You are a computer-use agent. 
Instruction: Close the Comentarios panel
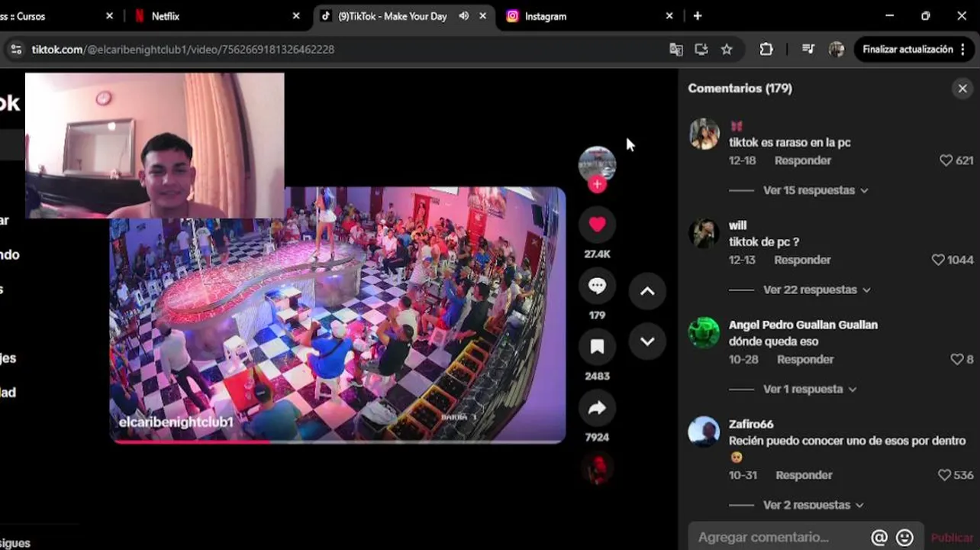(x=962, y=89)
